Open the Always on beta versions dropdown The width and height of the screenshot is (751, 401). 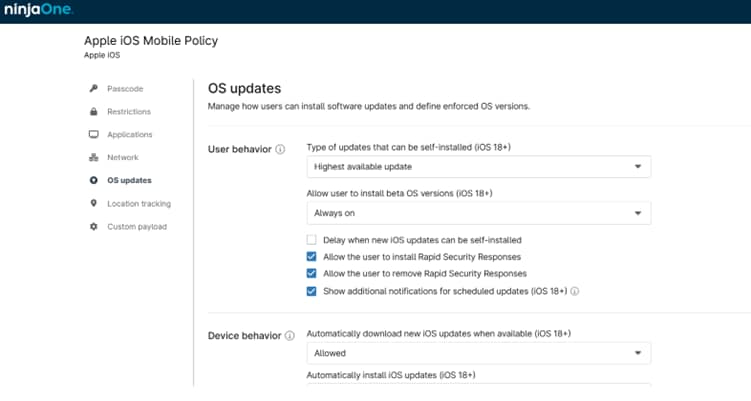coord(478,213)
